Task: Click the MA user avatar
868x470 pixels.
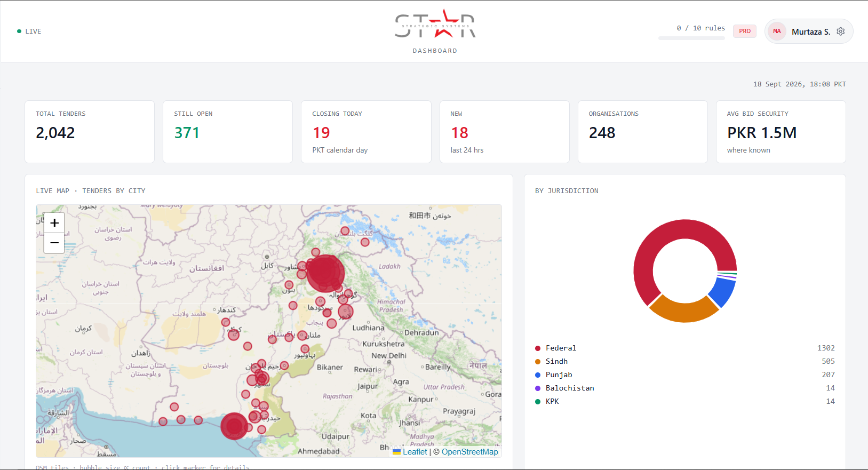Action: tap(777, 31)
